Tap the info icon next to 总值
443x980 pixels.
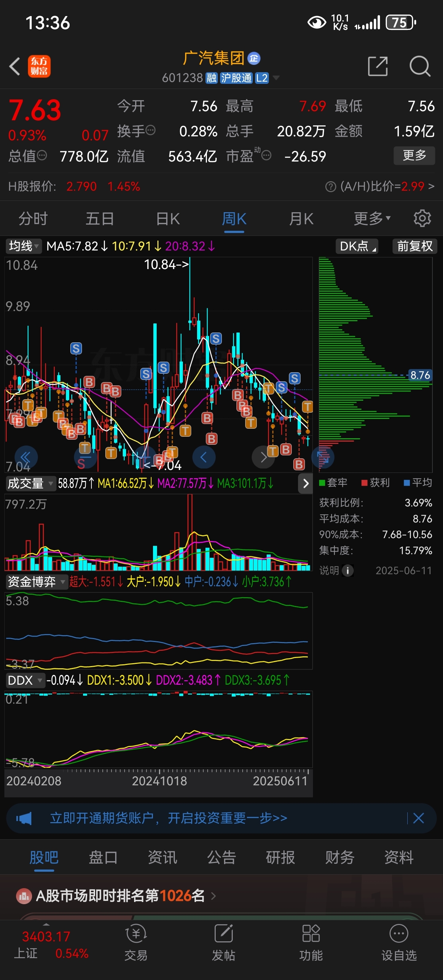pos(42,155)
